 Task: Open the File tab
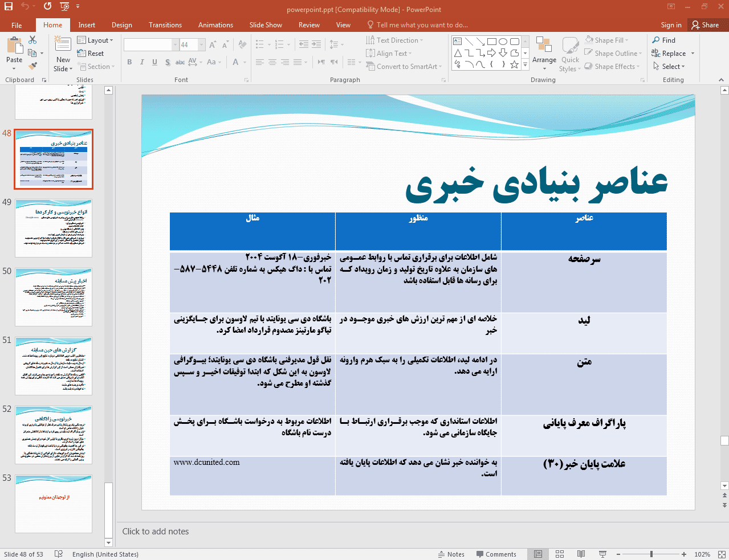[17, 25]
